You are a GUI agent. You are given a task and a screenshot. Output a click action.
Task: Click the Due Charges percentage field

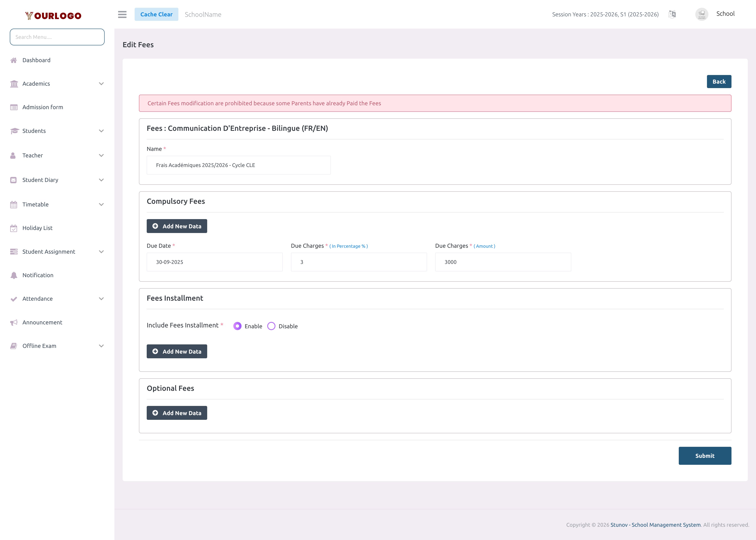[359, 262]
